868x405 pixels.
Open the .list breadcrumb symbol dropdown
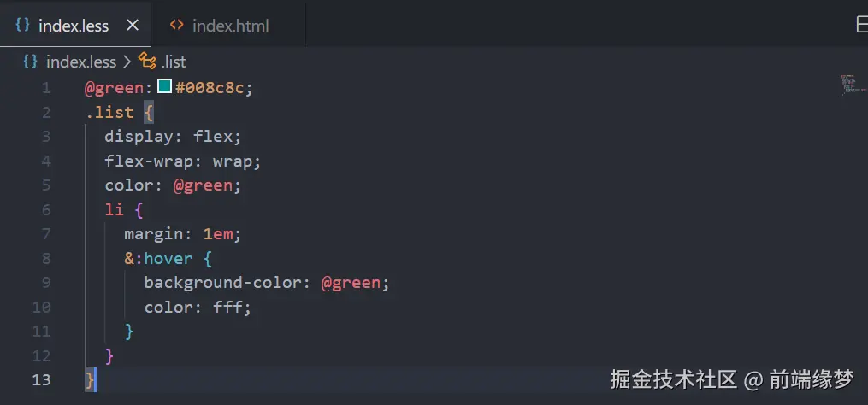coord(172,62)
